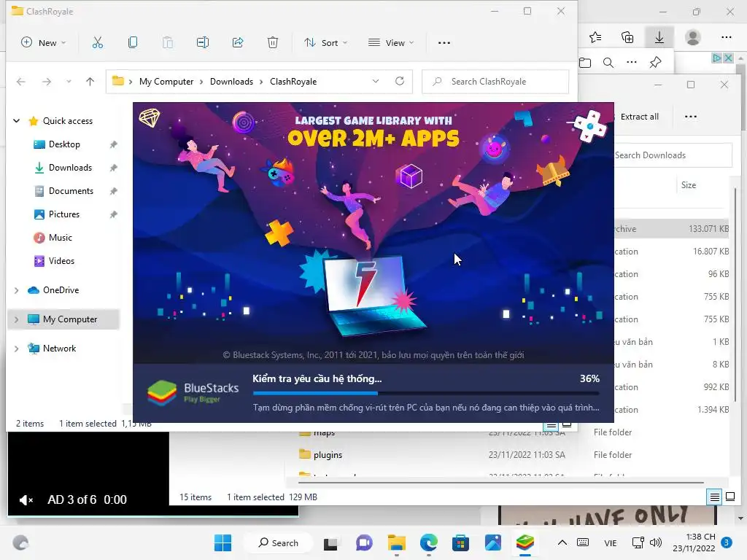
Task: Click the BlueStacks installer progress bar
Action: tap(426, 393)
